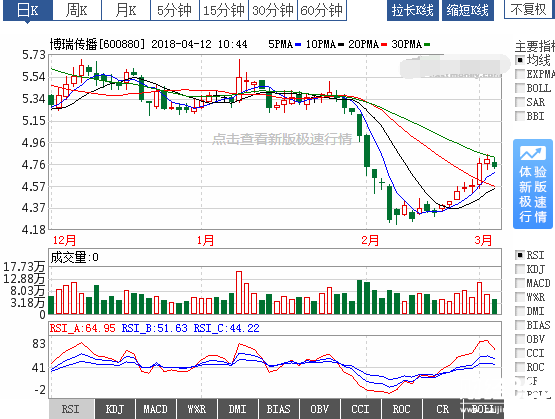Click the 10PMA black legend marker
The height and width of the screenshot is (419, 555).
coord(341,45)
